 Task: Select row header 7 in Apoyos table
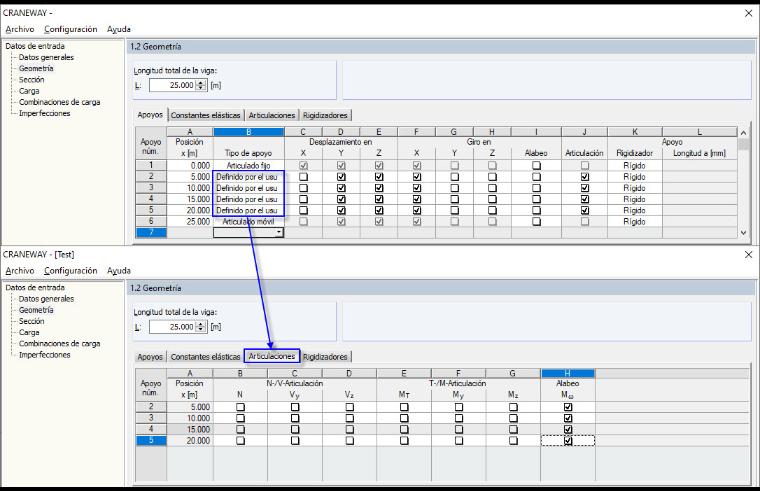pos(151,233)
